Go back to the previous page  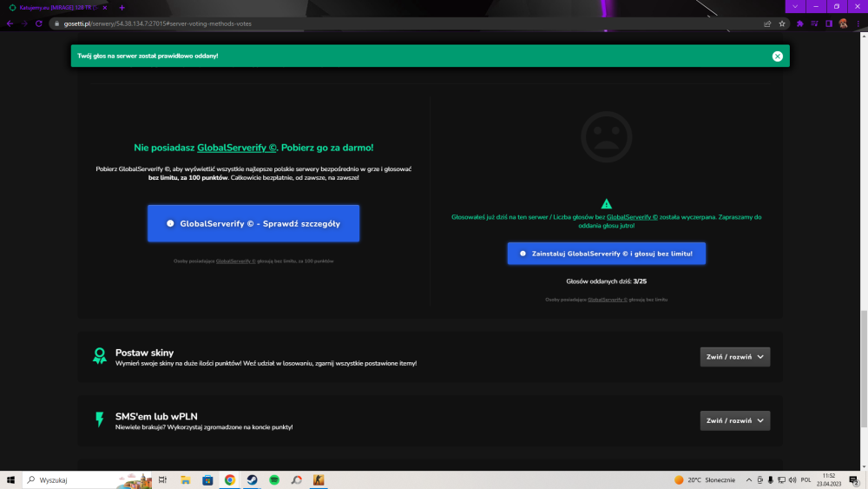click(x=10, y=23)
